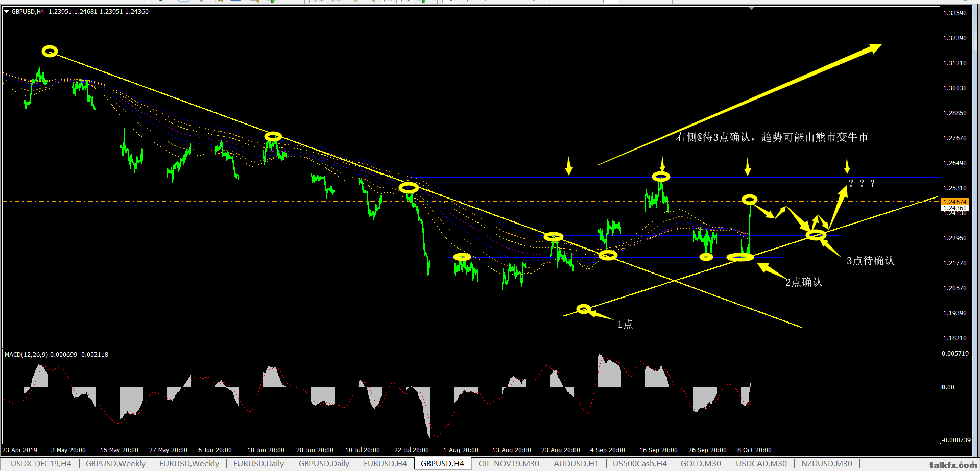The image size is (980, 471).
Task: Open the US500Cash,H4 chart tab
Action: [x=639, y=463]
